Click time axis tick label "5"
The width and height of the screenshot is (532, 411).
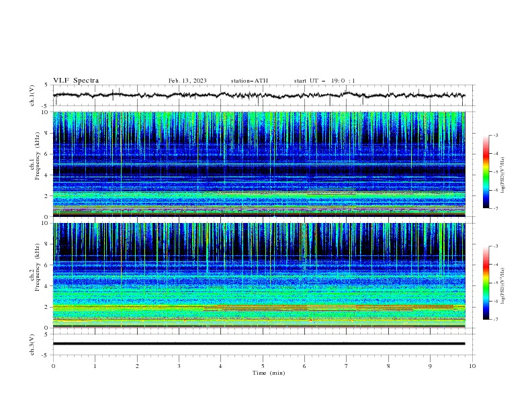click(x=263, y=366)
